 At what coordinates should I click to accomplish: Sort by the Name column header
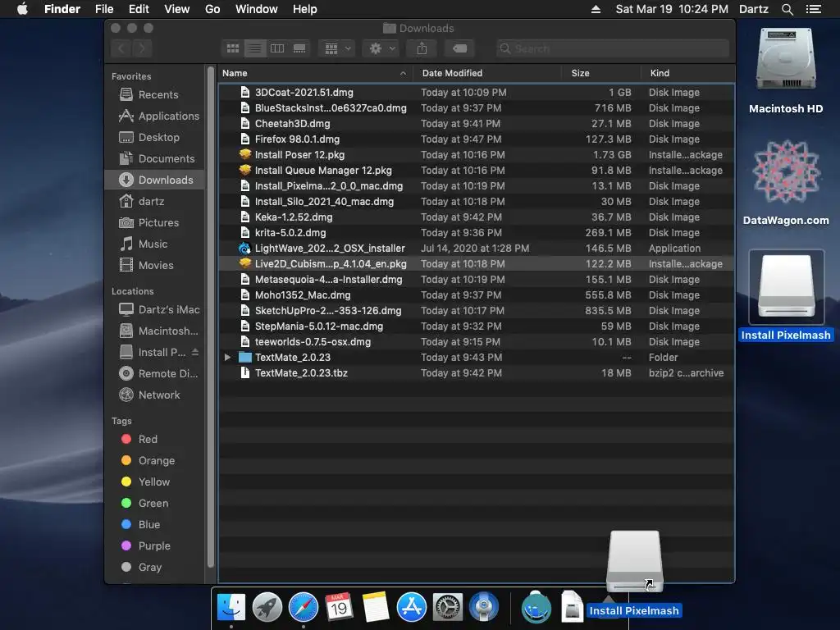(316, 73)
